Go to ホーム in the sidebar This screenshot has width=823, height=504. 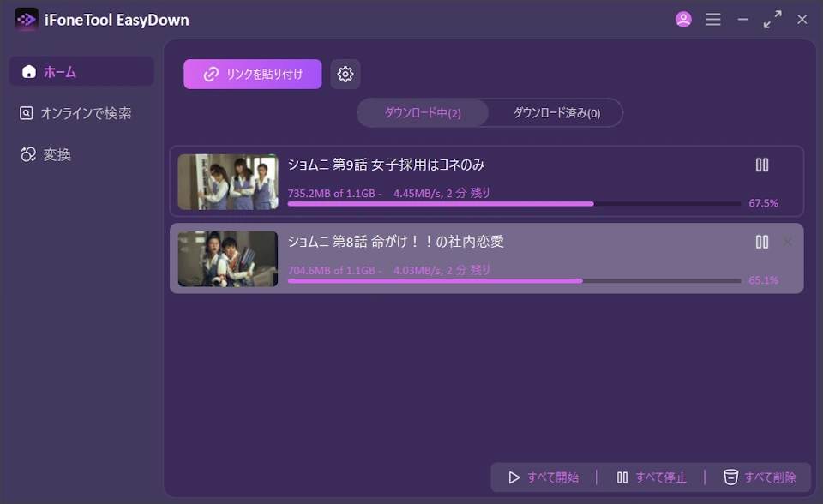pos(81,72)
